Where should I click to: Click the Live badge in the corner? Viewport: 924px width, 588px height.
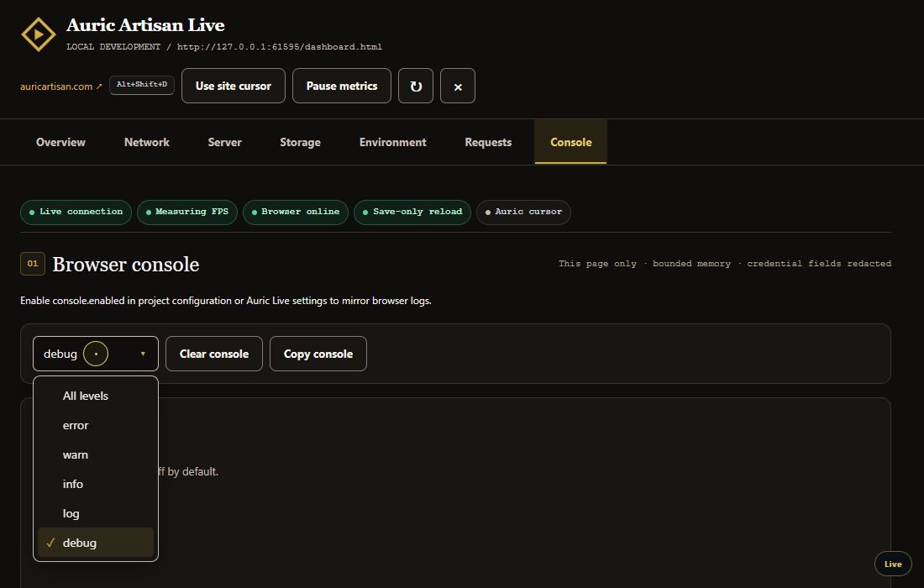[x=893, y=564]
